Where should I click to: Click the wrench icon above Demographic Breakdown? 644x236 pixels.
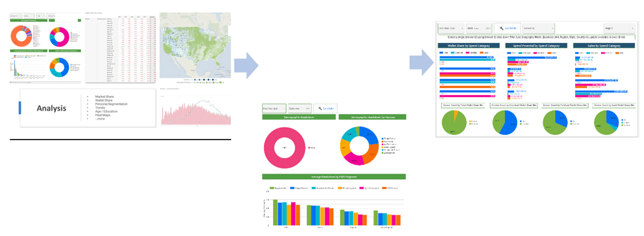[319, 109]
